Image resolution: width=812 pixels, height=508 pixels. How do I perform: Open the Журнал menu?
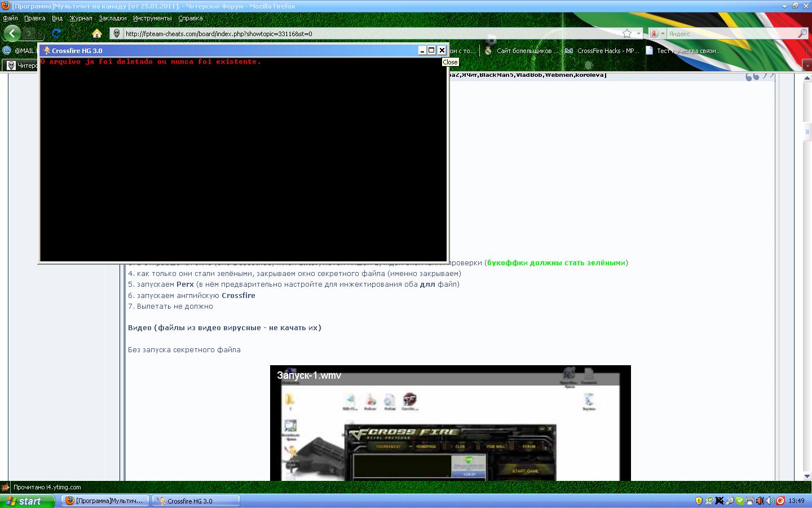click(x=81, y=18)
